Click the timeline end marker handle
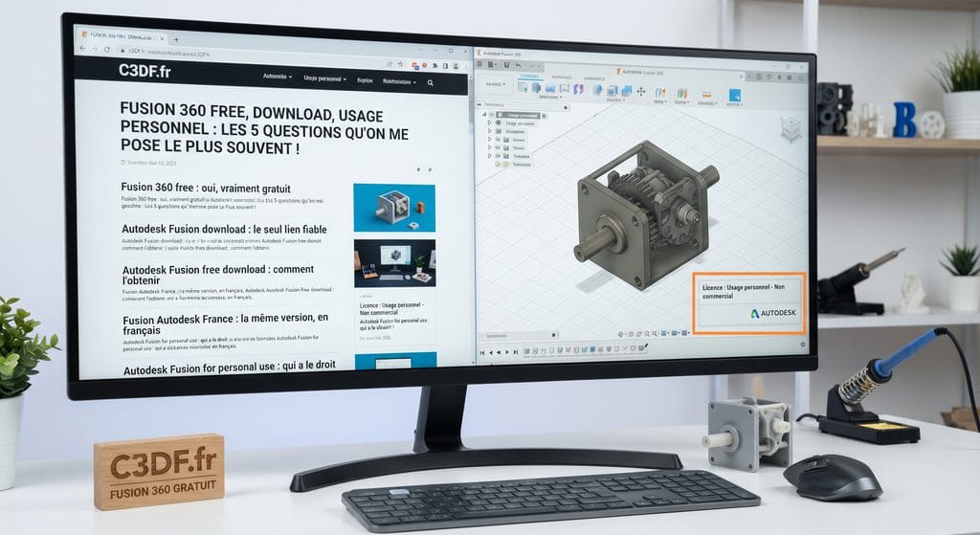 click(x=646, y=345)
